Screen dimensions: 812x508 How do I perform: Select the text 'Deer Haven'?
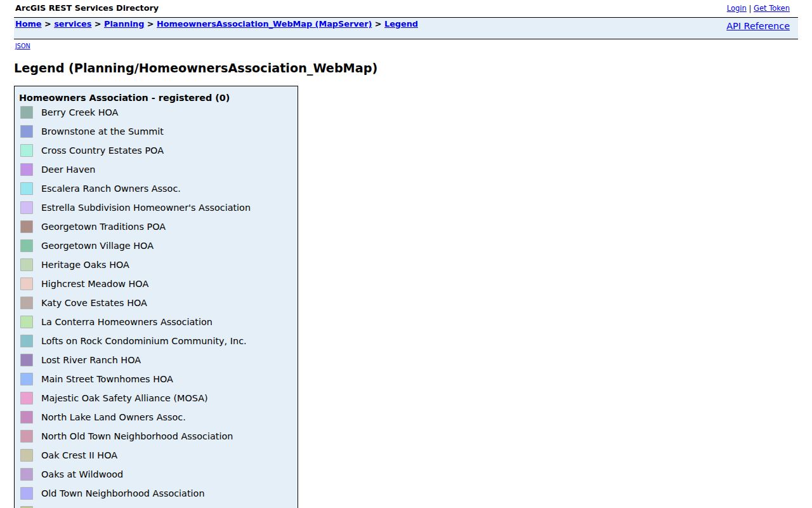pos(68,170)
